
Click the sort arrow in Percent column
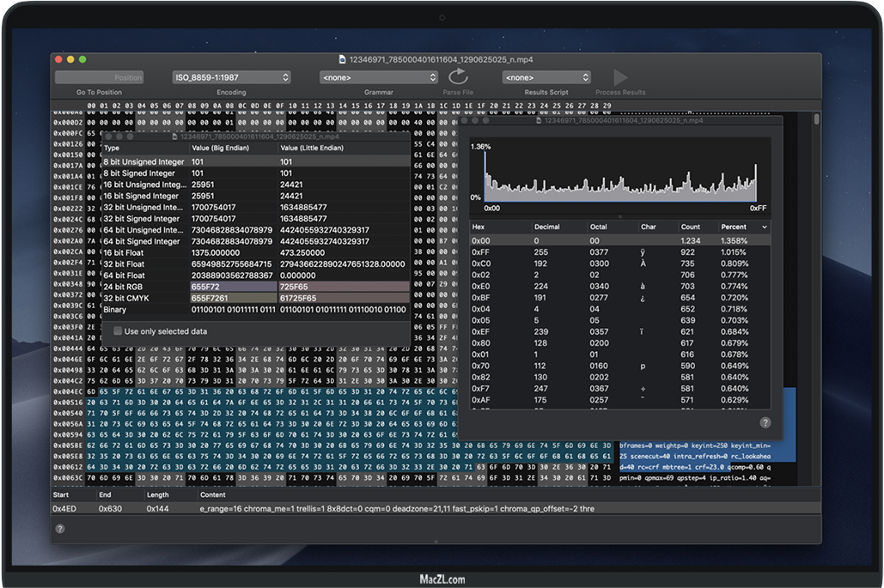click(x=763, y=227)
